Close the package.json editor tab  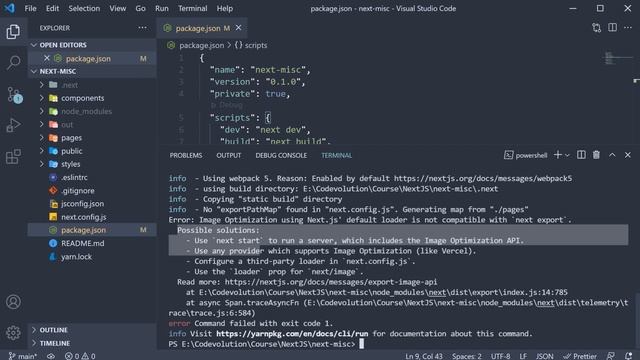238,28
